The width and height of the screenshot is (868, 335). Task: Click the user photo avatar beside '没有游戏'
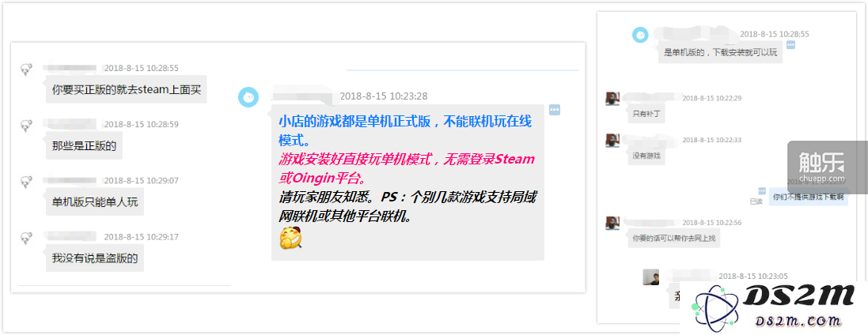pos(612,141)
